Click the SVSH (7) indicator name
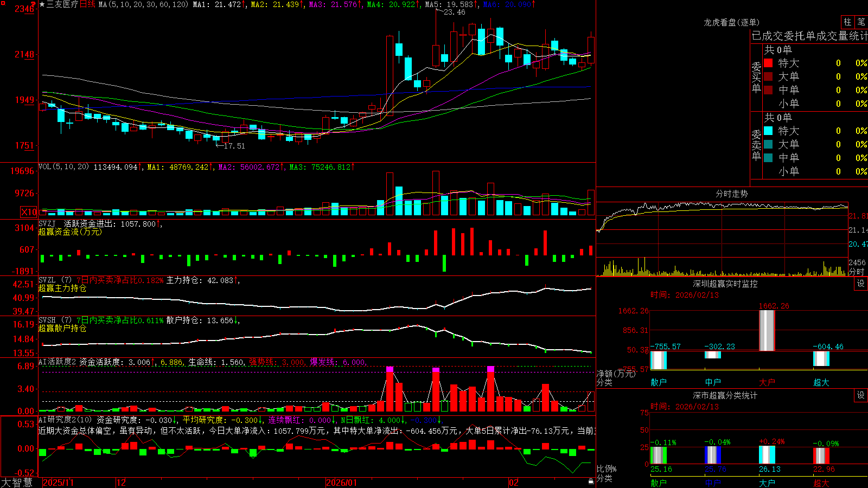868x488 pixels. coord(55,320)
